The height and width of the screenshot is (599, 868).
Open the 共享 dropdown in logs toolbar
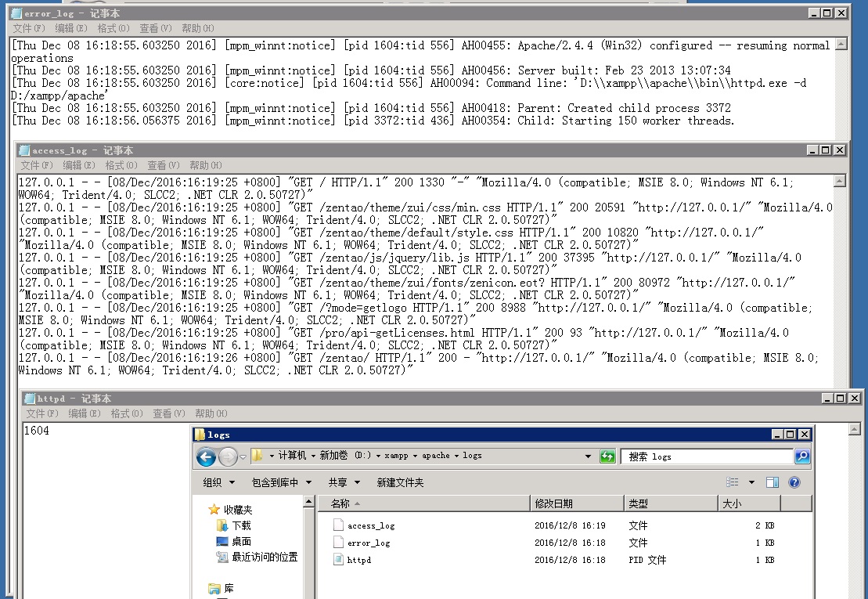click(x=344, y=482)
